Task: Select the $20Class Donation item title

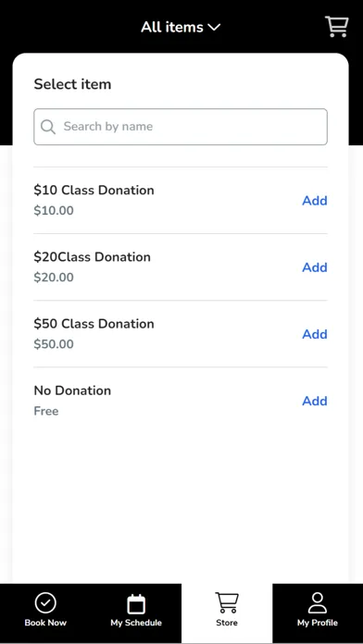Action: tap(92, 257)
